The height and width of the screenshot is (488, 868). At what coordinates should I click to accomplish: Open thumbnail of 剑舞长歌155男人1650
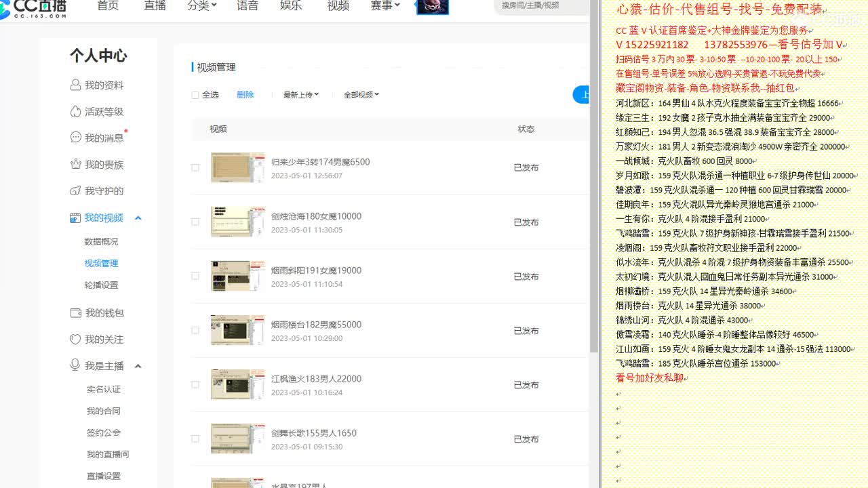(x=237, y=439)
